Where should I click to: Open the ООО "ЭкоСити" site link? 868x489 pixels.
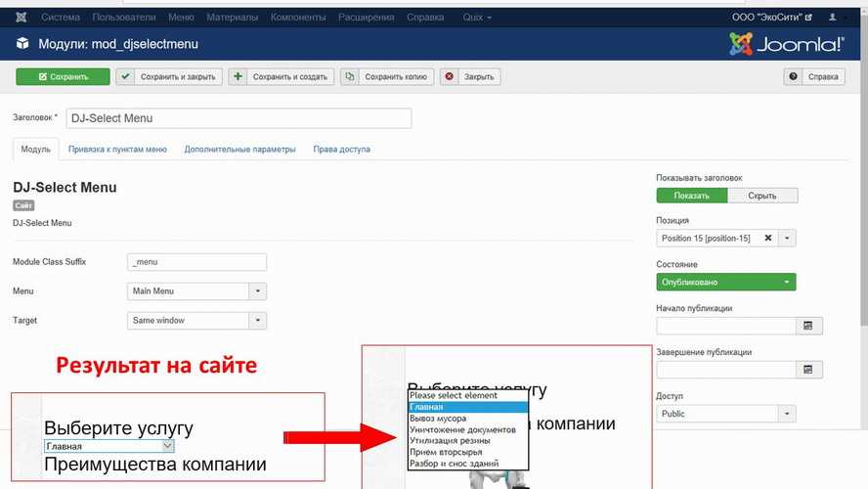771,18
